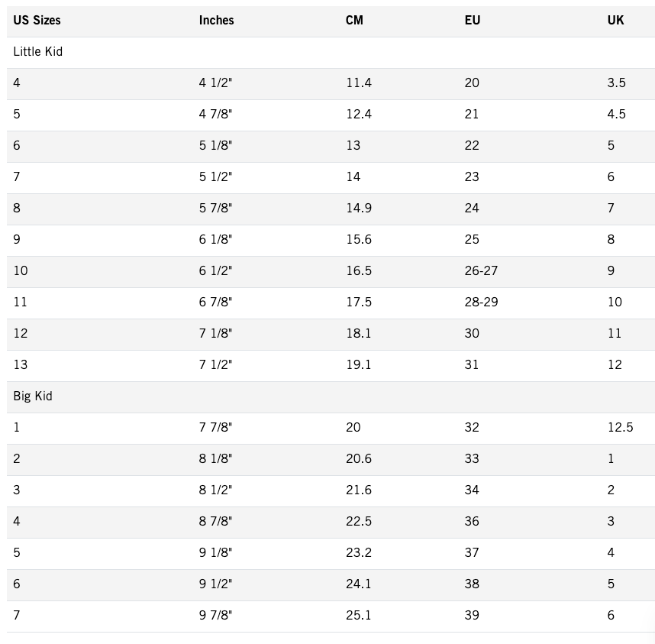Click the 26-27 EU size cell
The height and width of the screenshot is (644, 655).
481,270
